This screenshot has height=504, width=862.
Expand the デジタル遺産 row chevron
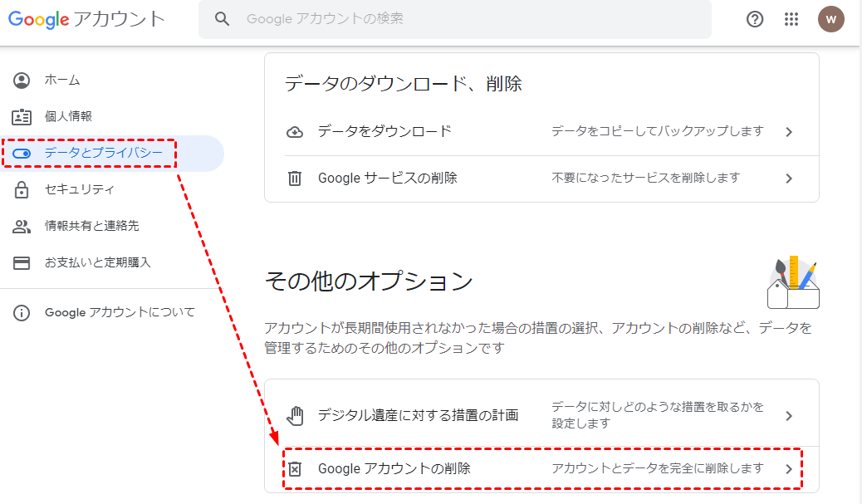[789, 416]
